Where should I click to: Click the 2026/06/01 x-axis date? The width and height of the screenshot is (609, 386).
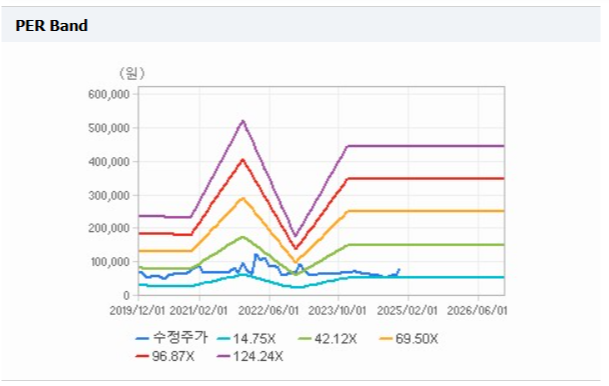477,310
